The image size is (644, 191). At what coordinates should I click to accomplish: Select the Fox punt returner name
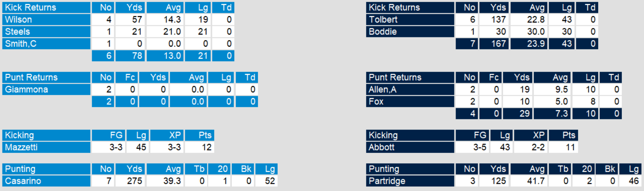[376, 102]
